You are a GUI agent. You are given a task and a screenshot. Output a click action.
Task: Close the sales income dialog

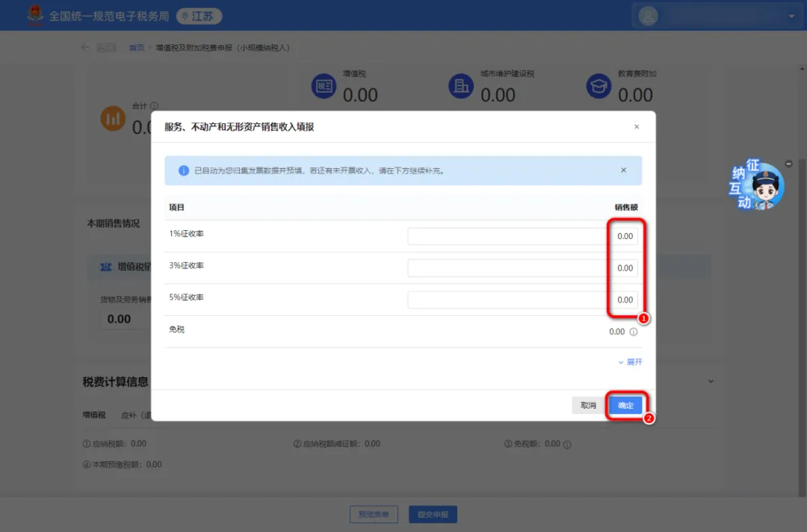(x=637, y=126)
